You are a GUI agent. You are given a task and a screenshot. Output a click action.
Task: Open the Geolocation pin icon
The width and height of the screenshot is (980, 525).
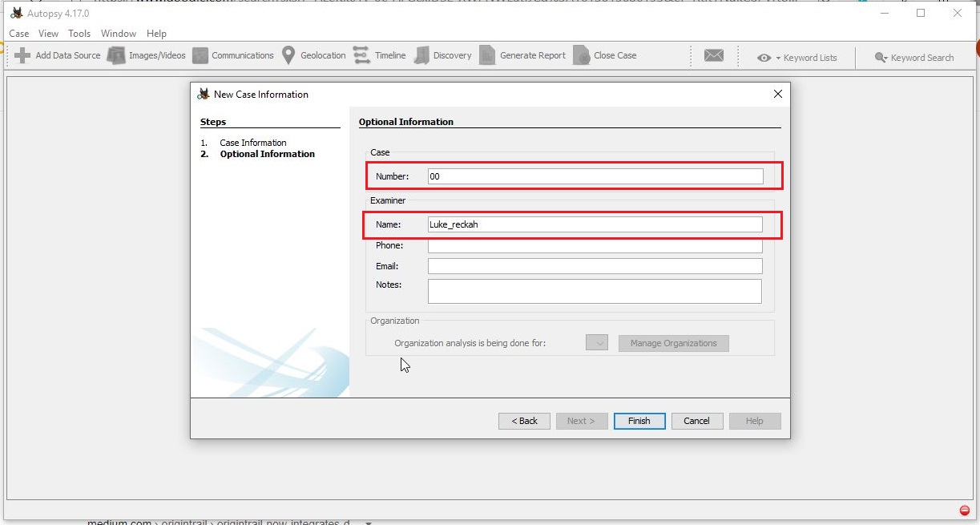288,55
